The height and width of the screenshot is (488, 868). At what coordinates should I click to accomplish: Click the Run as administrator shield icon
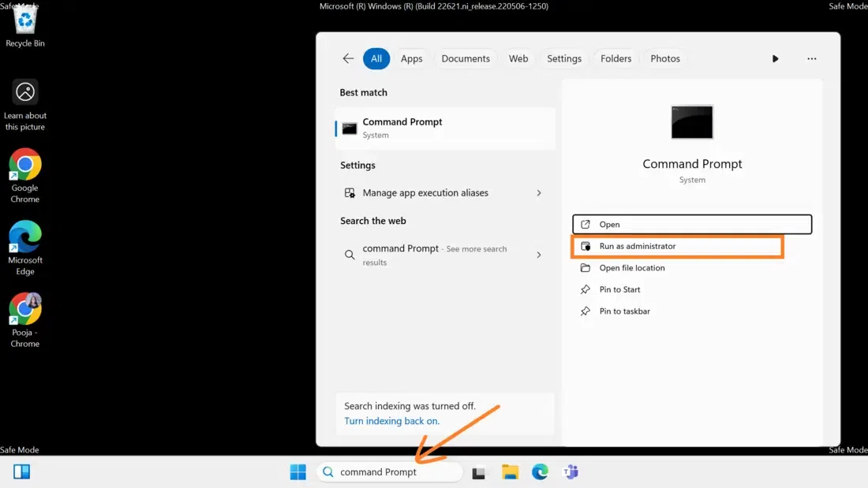tap(586, 246)
